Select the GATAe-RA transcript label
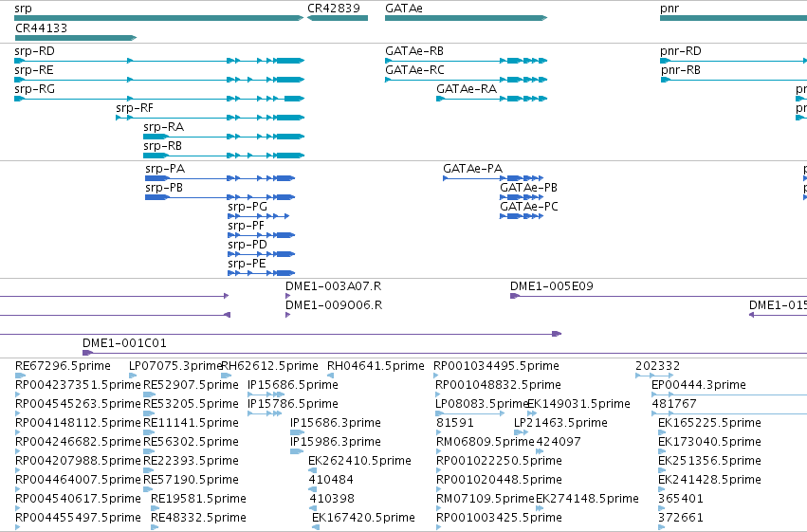Image resolution: width=807 pixels, height=532 pixels. click(467, 89)
